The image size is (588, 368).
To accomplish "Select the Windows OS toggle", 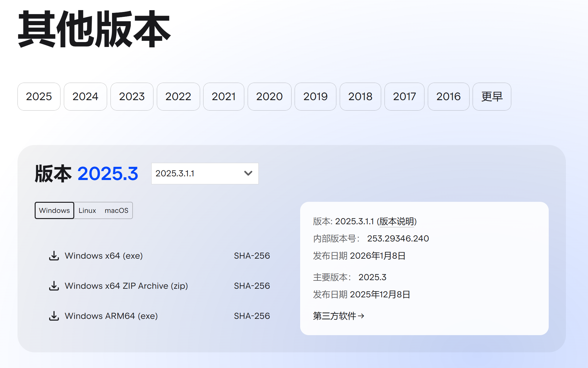I will pos(54,210).
